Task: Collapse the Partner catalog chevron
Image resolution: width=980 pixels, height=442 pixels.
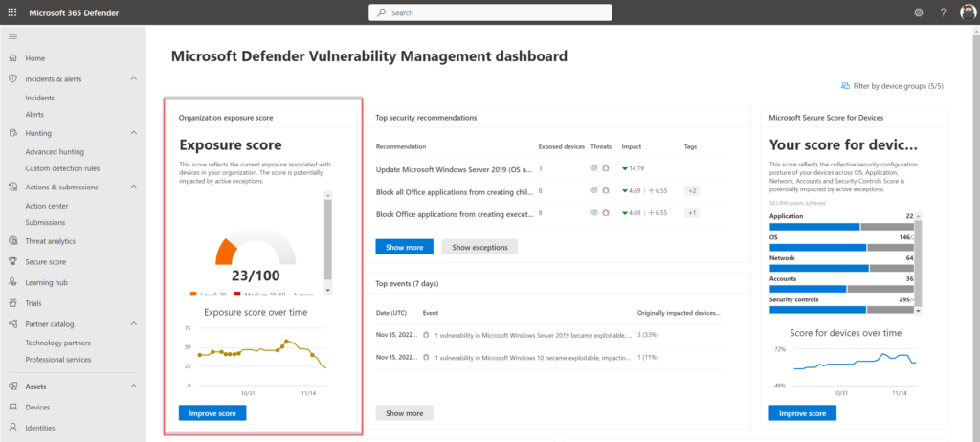Action: coord(134,323)
